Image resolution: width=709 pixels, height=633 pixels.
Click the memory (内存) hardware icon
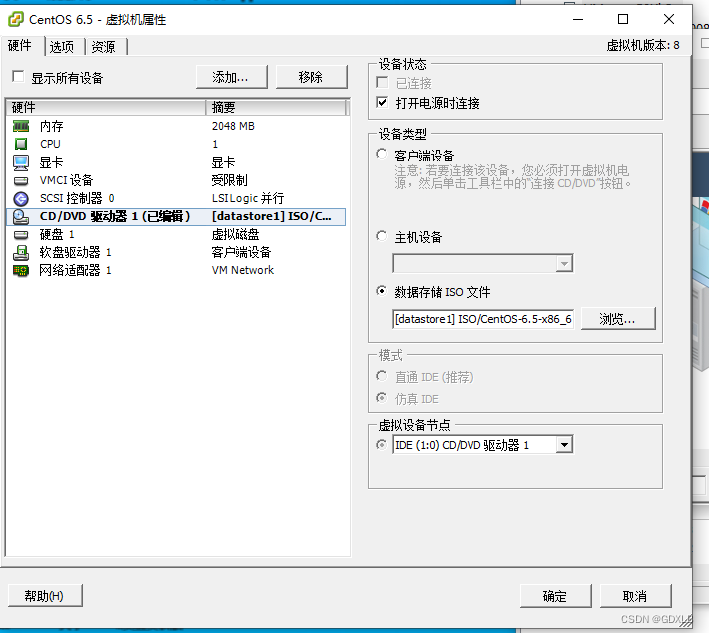pos(21,126)
